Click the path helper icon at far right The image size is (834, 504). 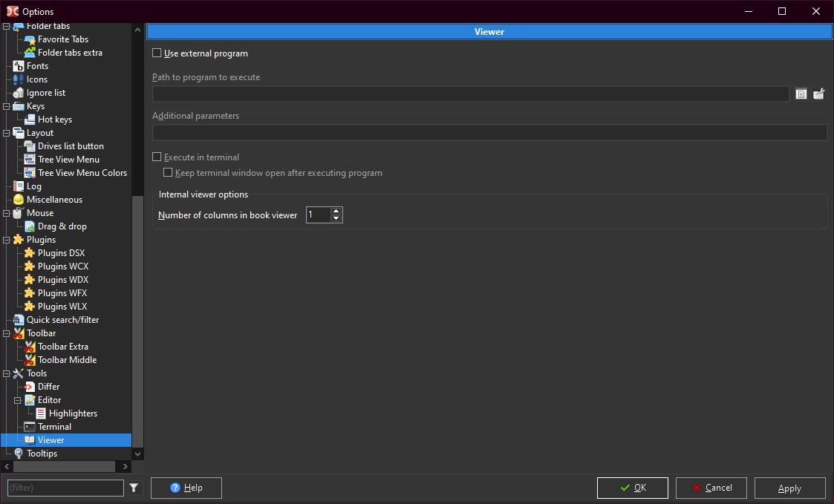coord(818,94)
